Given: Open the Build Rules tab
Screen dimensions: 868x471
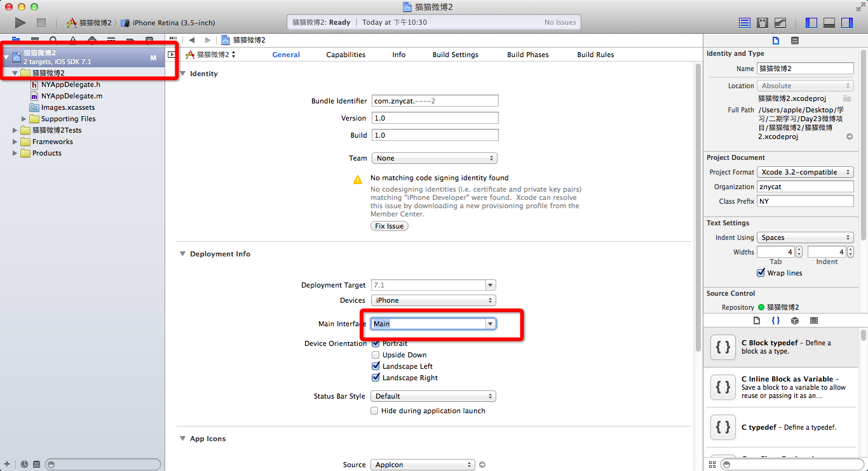Looking at the screenshot, I should (x=595, y=55).
